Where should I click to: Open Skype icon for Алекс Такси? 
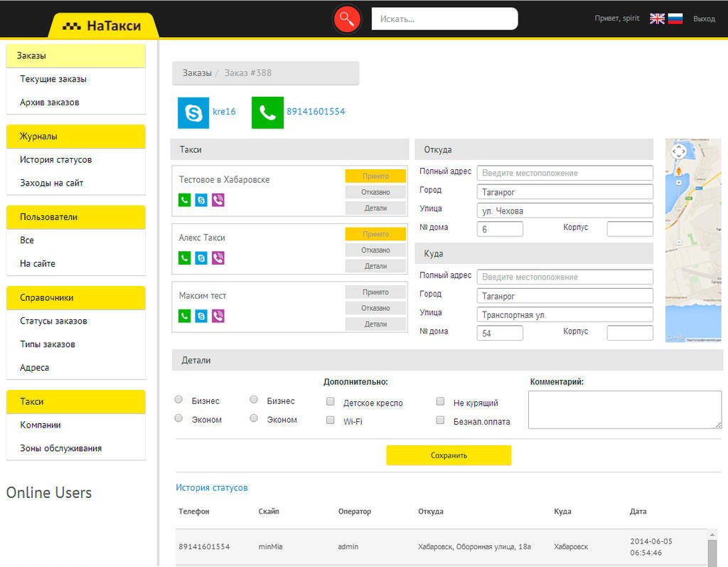click(201, 258)
